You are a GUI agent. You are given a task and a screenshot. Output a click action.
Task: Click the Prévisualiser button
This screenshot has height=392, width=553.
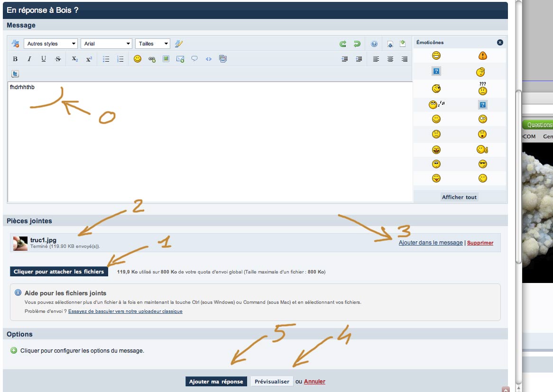pyautogui.click(x=272, y=382)
